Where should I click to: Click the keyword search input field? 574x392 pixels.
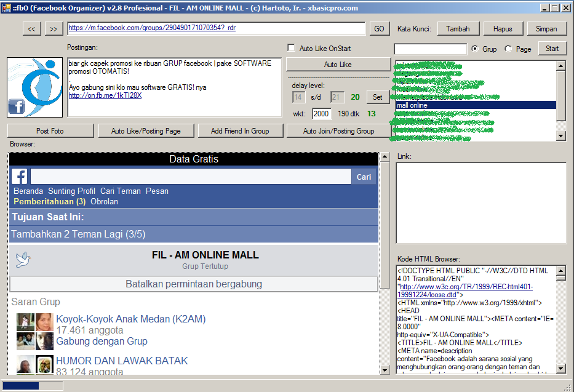point(431,49)
